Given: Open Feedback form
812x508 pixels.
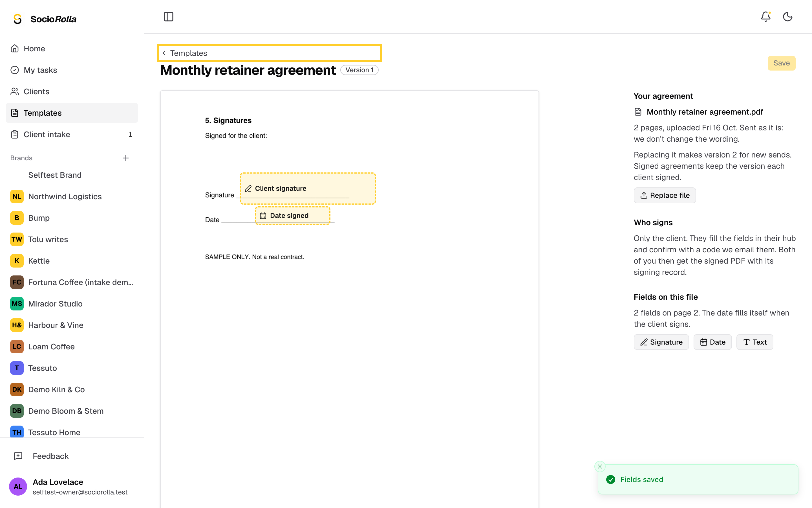Looking at the screenshot, I should pos(72,456).
